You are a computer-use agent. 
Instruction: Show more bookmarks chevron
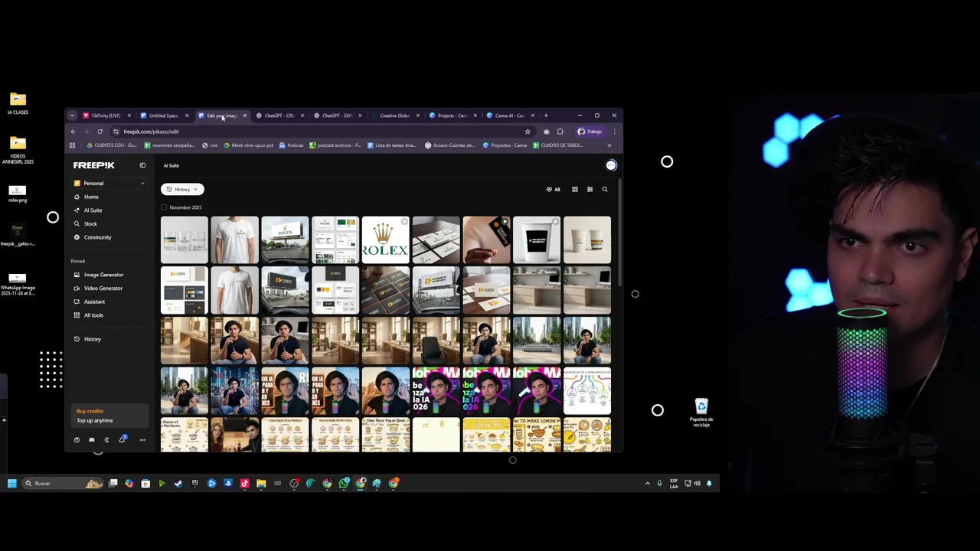[x=609, y=145]
